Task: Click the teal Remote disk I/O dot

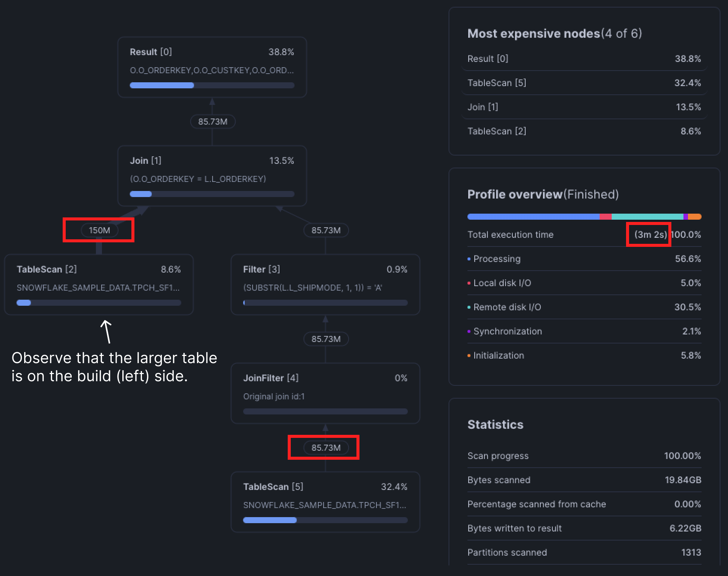Action: click(x=469, y=307)
